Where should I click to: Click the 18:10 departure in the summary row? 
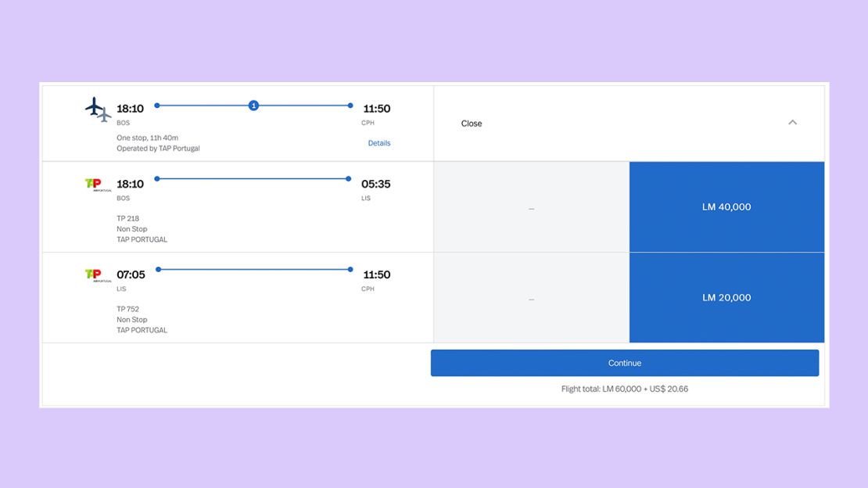coord(130,109)
